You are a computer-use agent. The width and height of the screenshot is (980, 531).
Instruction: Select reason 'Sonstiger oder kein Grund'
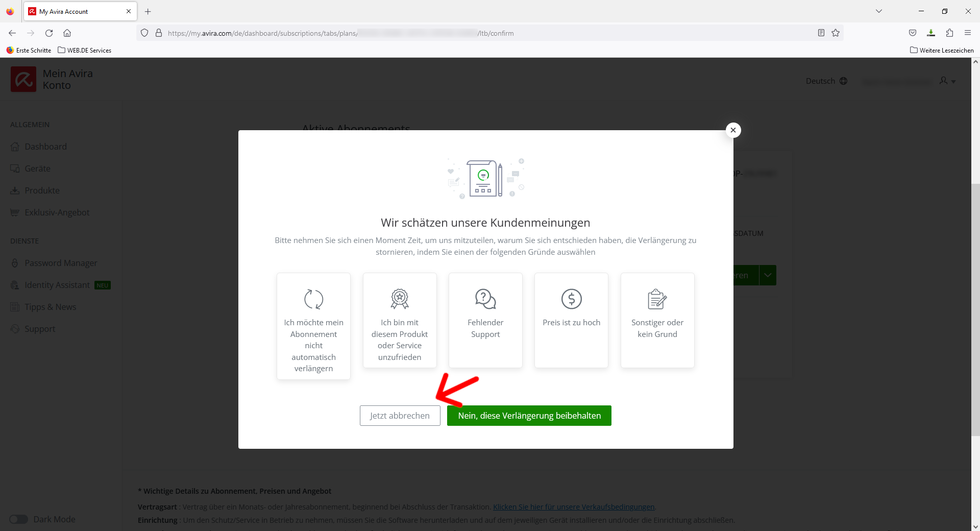click(657, 320)
